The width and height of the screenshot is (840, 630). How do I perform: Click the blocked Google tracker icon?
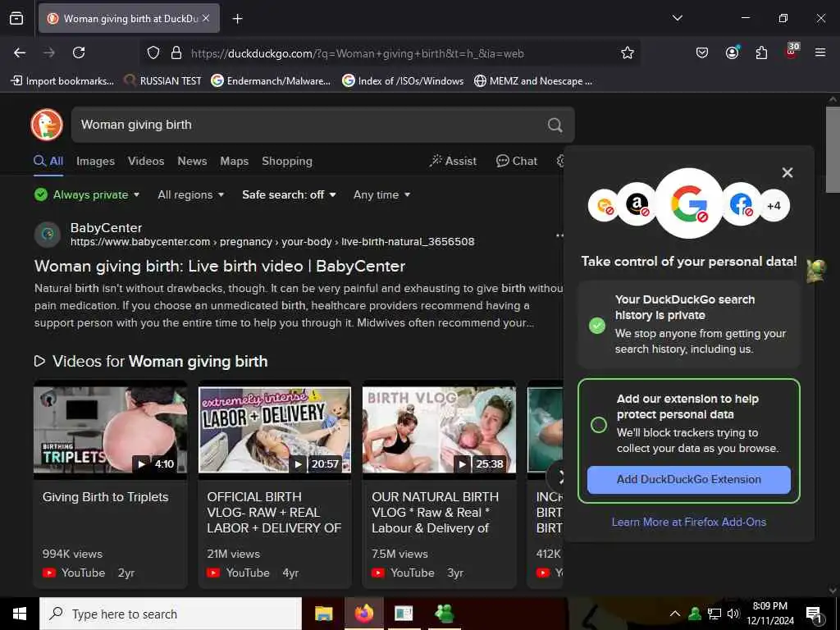[x=689, y=203]
